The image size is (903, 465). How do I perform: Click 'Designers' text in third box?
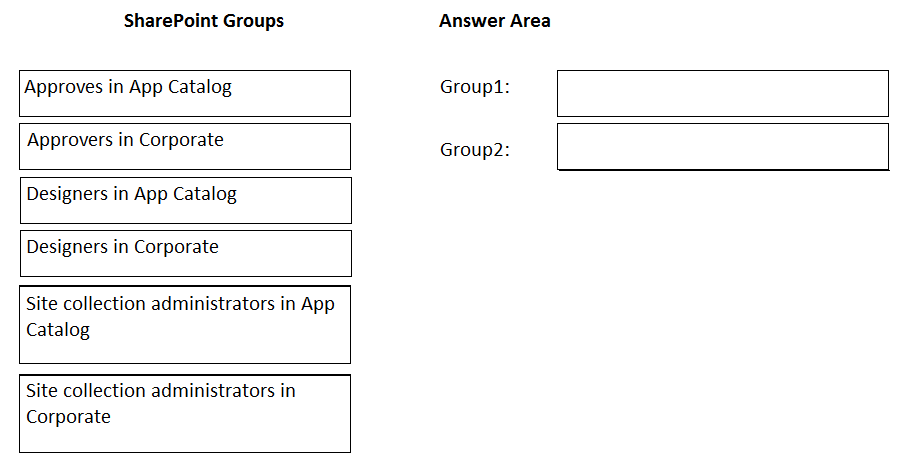tap(67, 194)
